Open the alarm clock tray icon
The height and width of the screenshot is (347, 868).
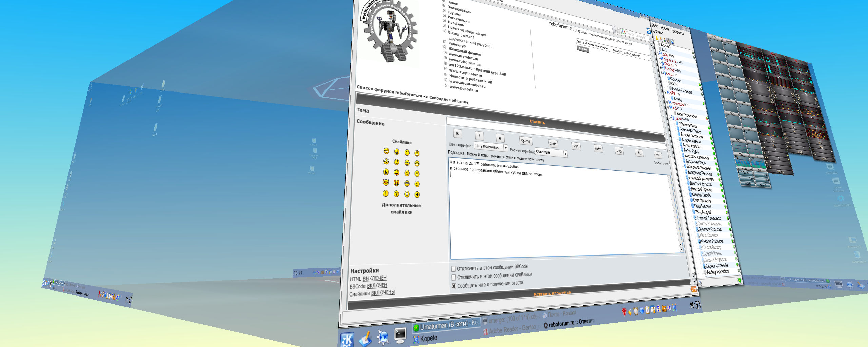point(636,311)
